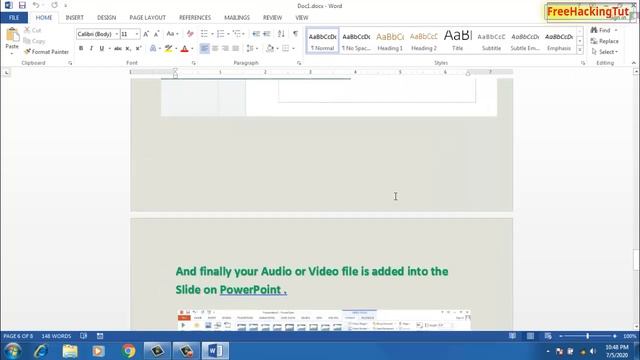
Task: Open Replace dialog
Action: (x=604, y=41)
